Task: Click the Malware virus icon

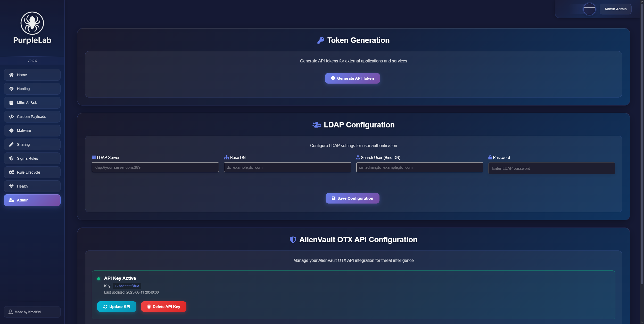Action: [x=11, y=131]
